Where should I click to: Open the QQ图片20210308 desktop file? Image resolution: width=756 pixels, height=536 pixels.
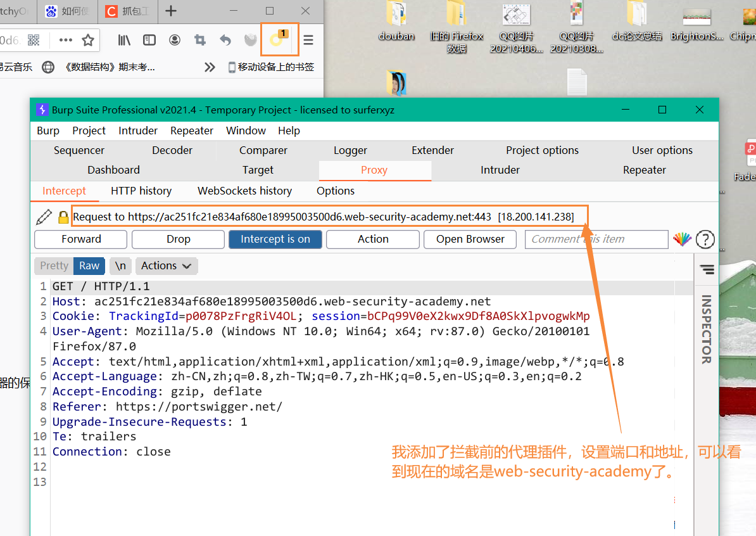[x=577, y=27]
